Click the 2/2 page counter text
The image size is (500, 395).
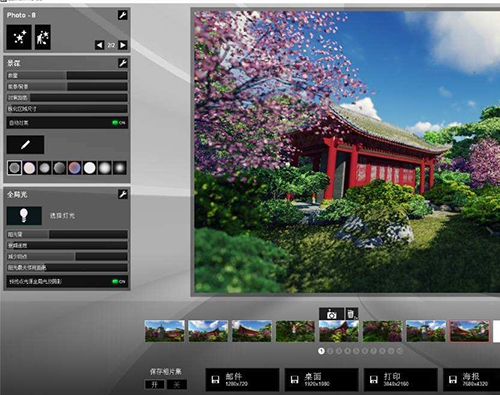coord(111,45)
